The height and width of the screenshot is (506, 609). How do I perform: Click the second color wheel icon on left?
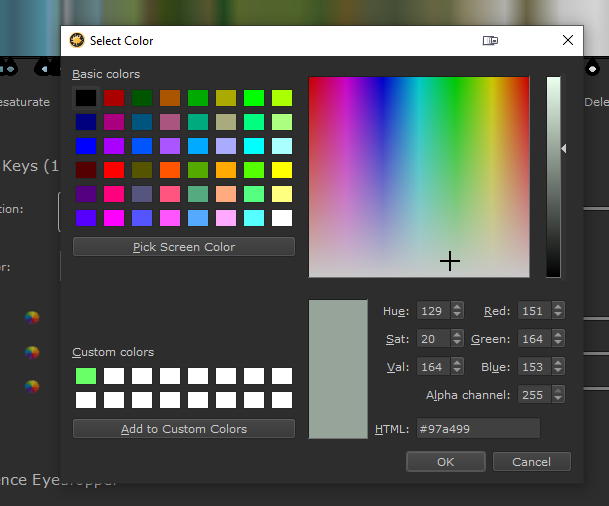click(x=33, y=353)
